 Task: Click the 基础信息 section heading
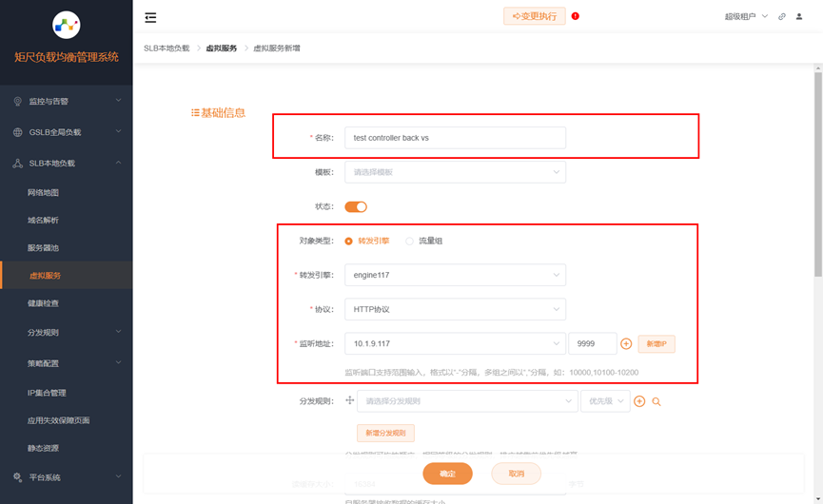coord(218,113)
